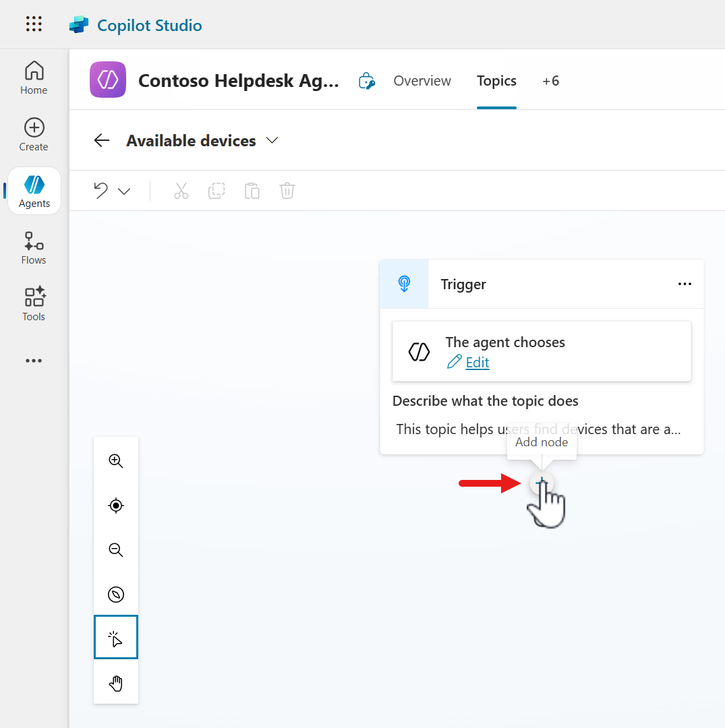Open the undo history dropdown arrow
Screen dimensions: 725x728
click(124, 191)
